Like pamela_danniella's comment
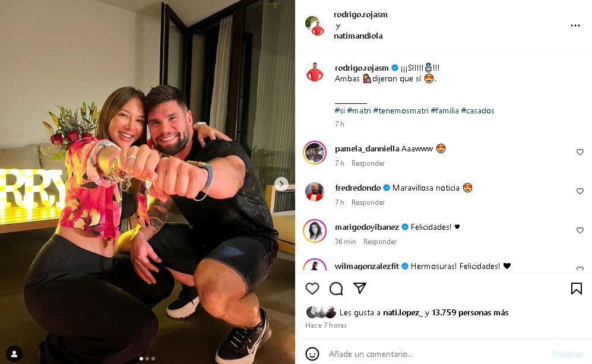Image resolution: width=592 pixels, height=364 pixels. [580, 152]
